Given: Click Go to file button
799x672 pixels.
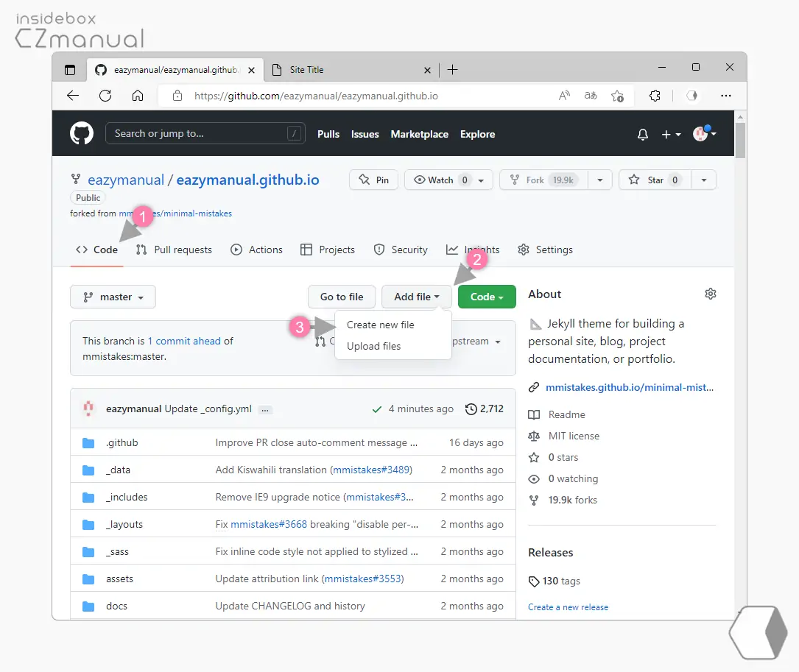Looking at the screenshot, I should (x=342, y=297).
